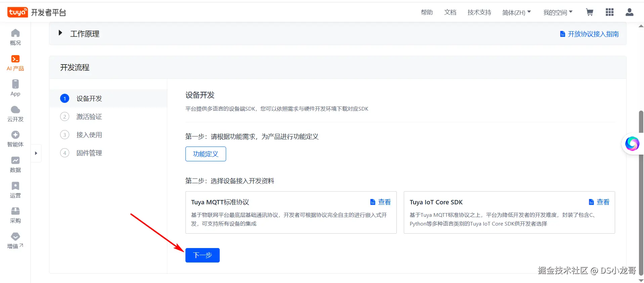Click the Tuya IoT Core SDK card title
This screenshot has height=283, width=644.
tap(436, 202)
